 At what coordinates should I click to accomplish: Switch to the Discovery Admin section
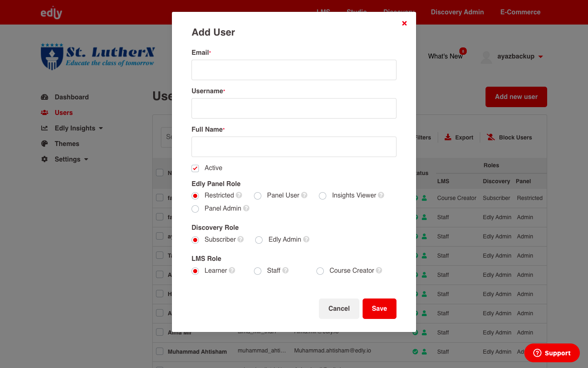pyautogui.click(x=457, y=12)
